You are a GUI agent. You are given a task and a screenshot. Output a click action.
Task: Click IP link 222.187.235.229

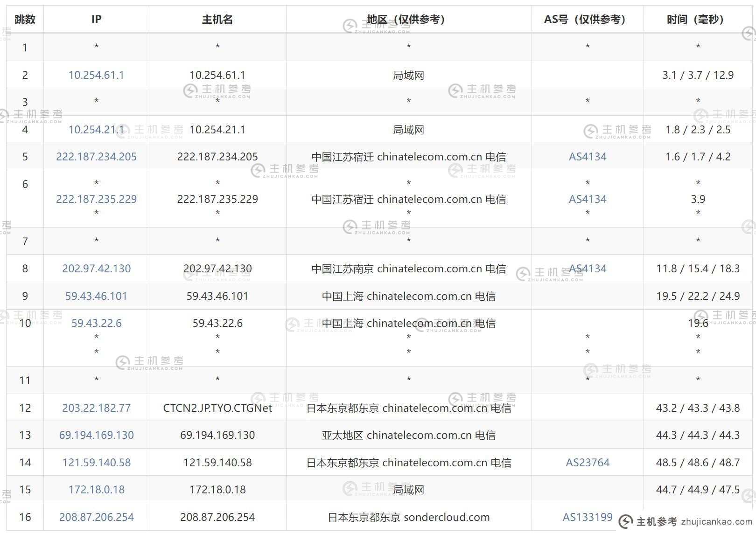click(x=96, y=199)
